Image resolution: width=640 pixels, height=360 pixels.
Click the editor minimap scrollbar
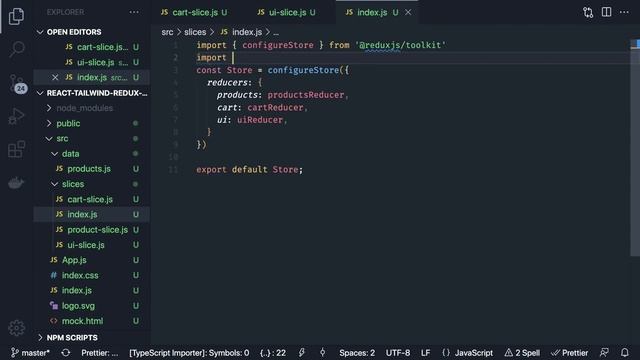(x=635, y=147)
